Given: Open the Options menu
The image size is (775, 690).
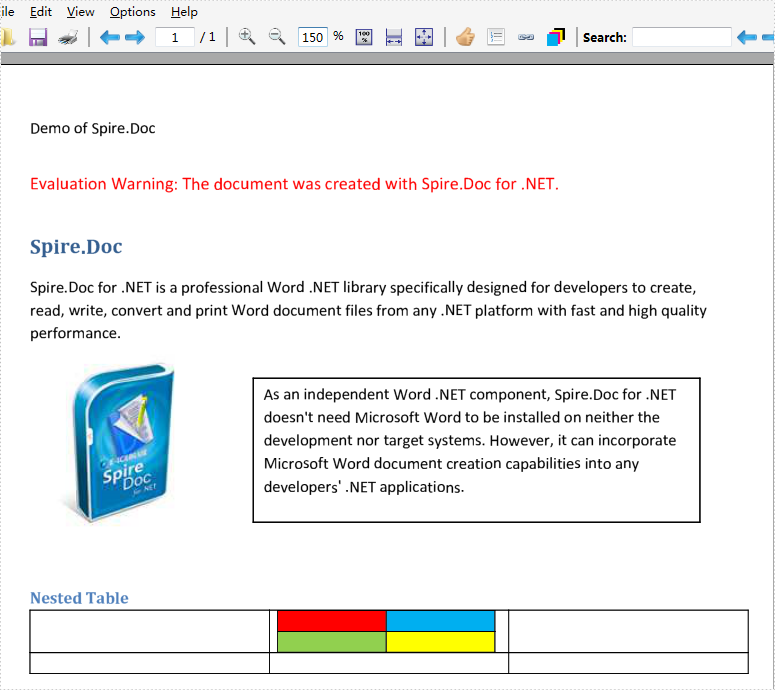Looking at the screenshot, I should [x=132, y=12].
